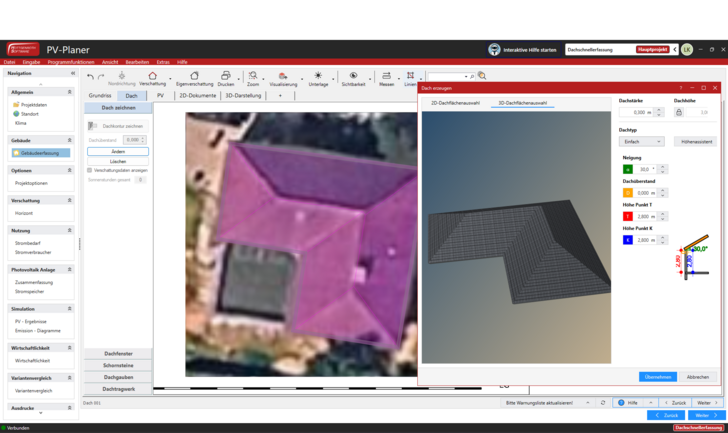This screenshot has width=728, height=433.
Task: Open the Visualisierung tool
Action: pos(283,78)
